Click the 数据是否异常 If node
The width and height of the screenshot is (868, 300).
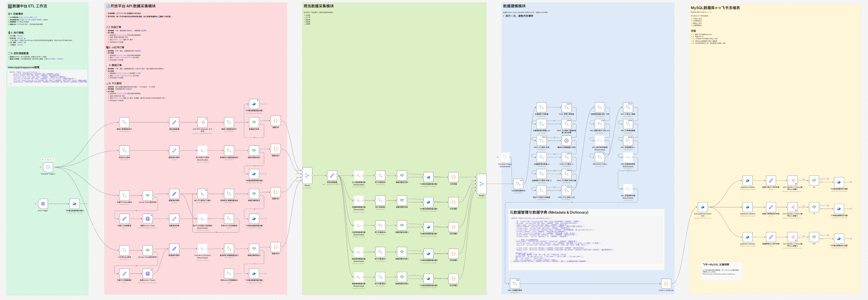[x=254, y=122]
